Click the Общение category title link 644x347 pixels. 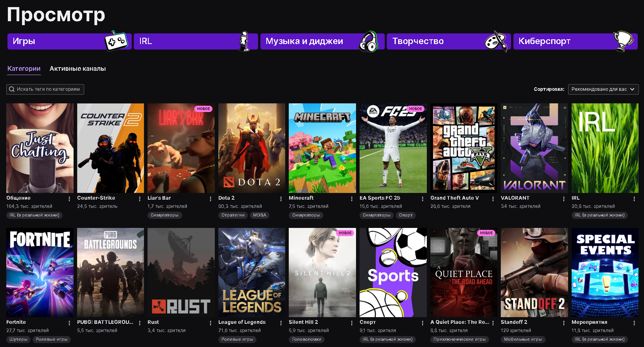[x=18, y=198]
